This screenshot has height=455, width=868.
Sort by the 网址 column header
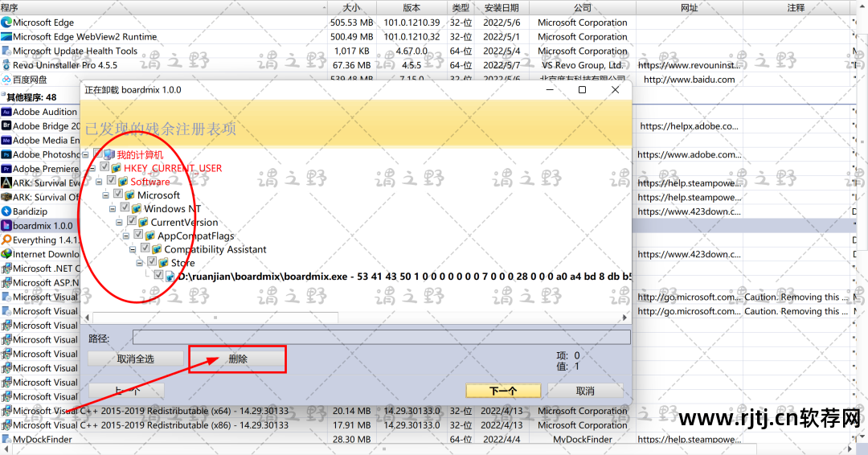coord(690,8)
